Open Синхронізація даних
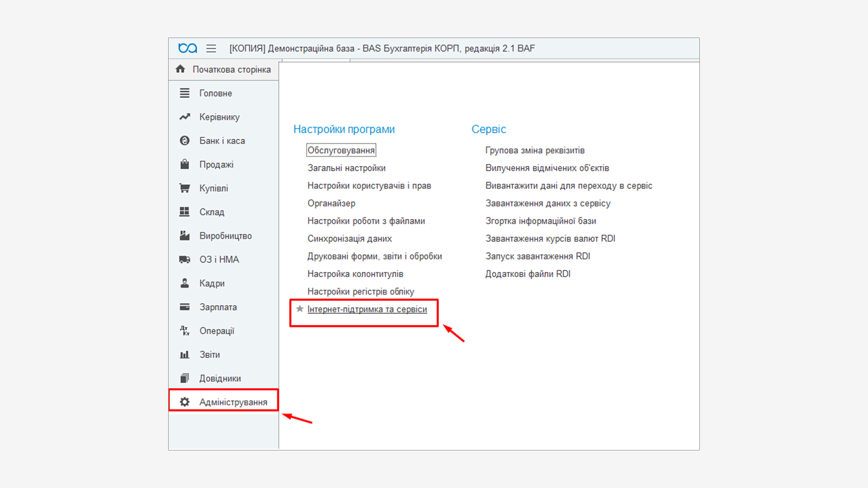The height and width of the screenshot is (488, 868). [x=349, y=239]
